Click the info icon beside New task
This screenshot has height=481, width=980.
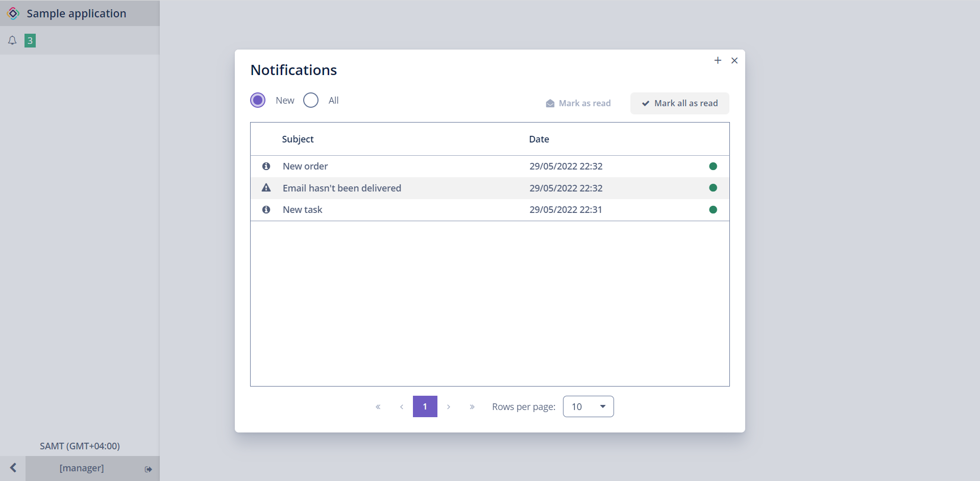(266, 209)
